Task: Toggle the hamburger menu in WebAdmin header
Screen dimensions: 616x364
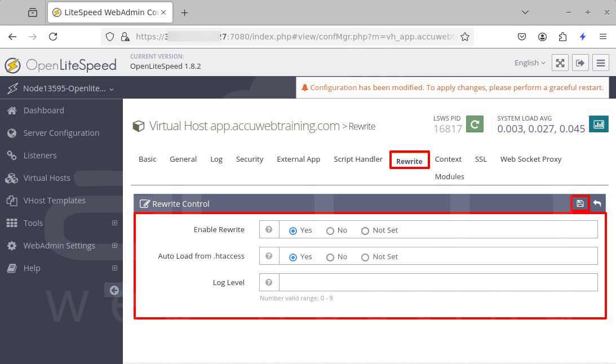Action: (x=601, y=63)
